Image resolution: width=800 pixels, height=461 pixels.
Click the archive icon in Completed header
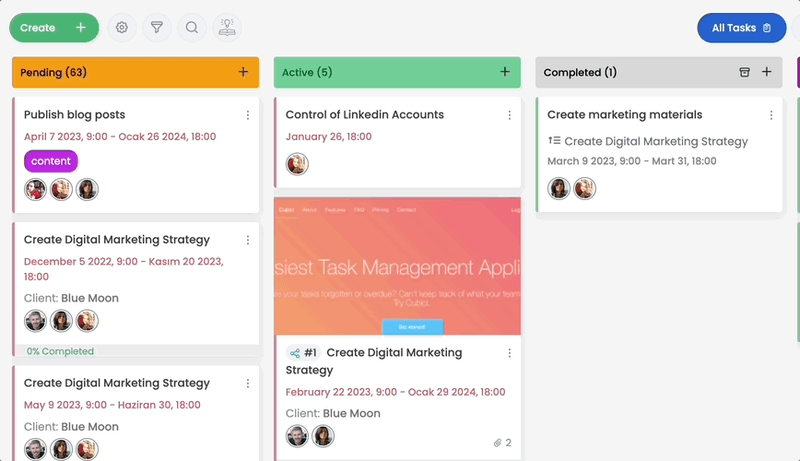click(744, 72)
